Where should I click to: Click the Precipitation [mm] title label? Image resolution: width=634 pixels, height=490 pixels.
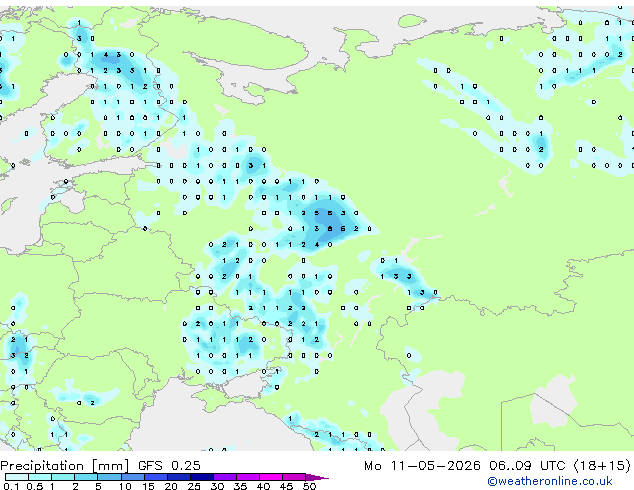pos(65,466)
